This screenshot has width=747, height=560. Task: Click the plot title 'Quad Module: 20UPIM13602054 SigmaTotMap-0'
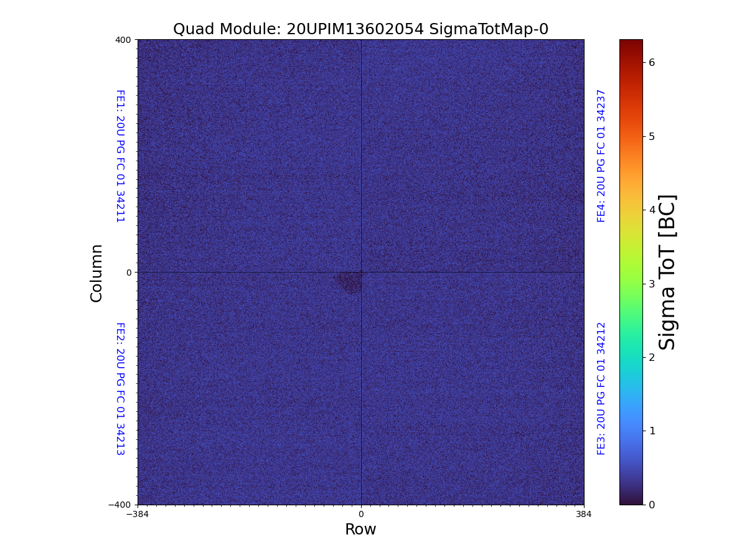[360, 29]
